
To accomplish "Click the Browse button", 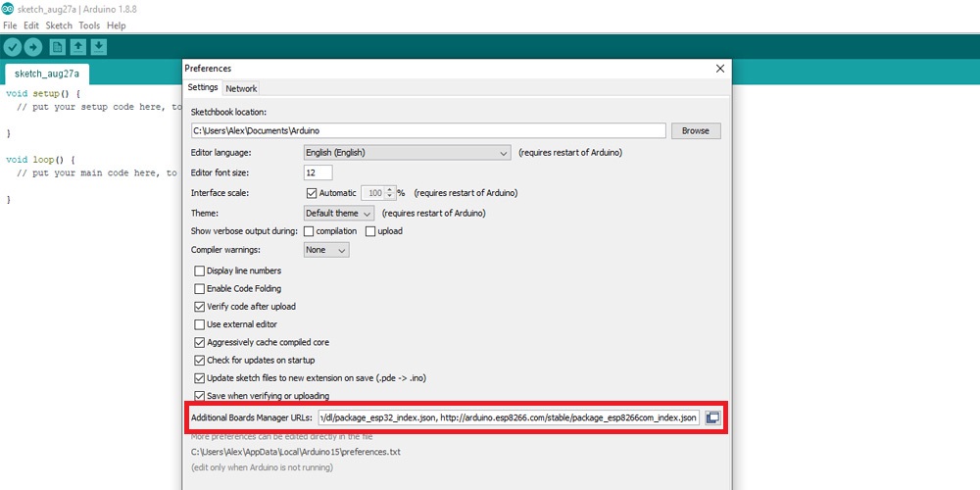I will coord(696,131).
